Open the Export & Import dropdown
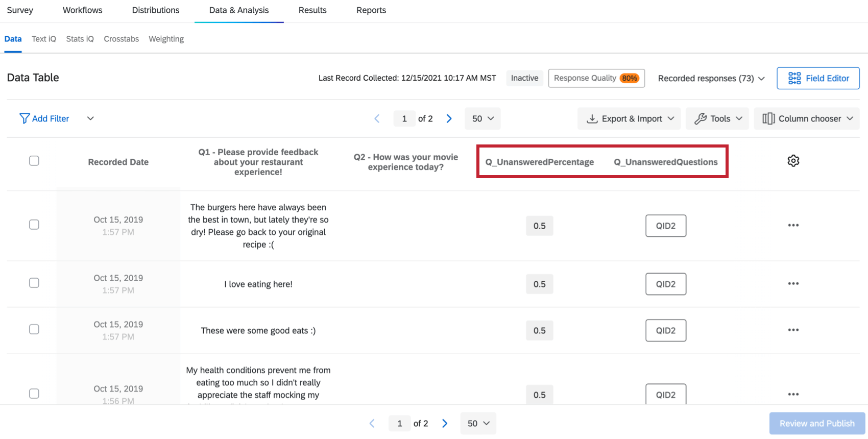 click(629, 118)
